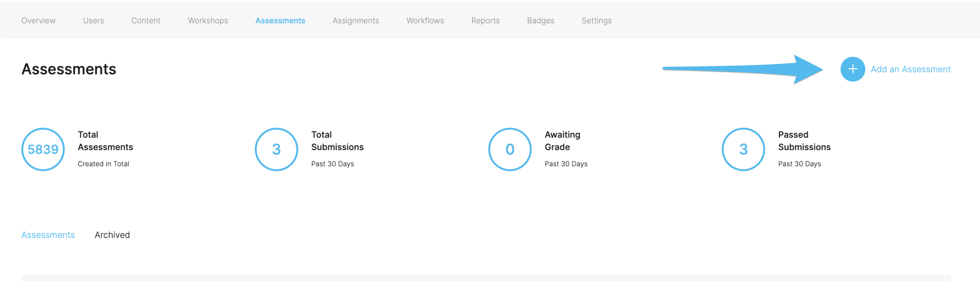This screenshot has height=281, width=980.
Task: Click the Created in Total caption
Action: (103, 164)
